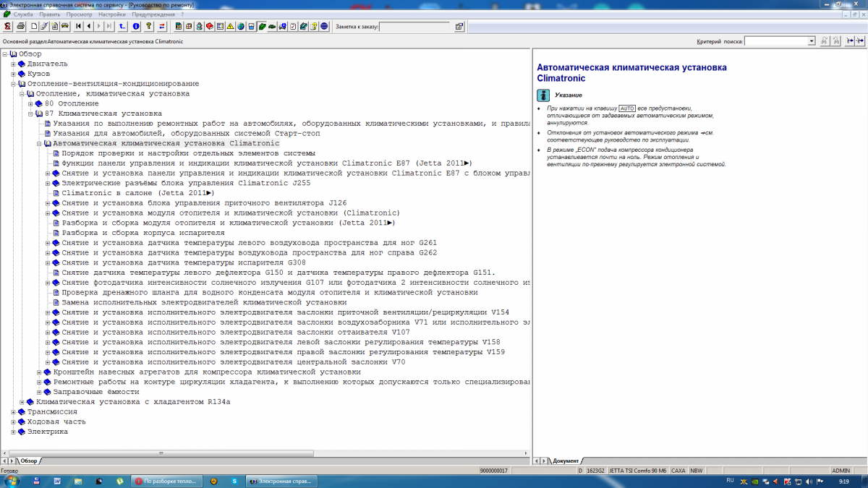Select the Обзор tab at bottom

[29, 461]
